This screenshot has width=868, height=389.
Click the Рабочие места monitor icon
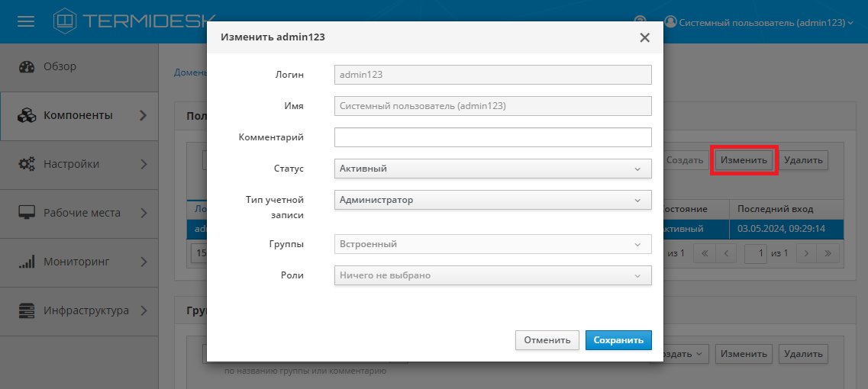click(27, 213)
